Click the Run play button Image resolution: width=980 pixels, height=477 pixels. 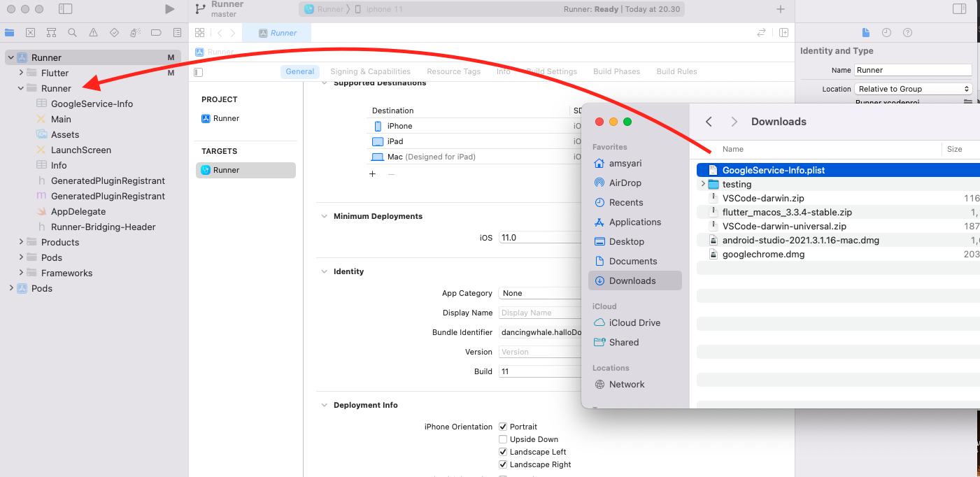169,9
